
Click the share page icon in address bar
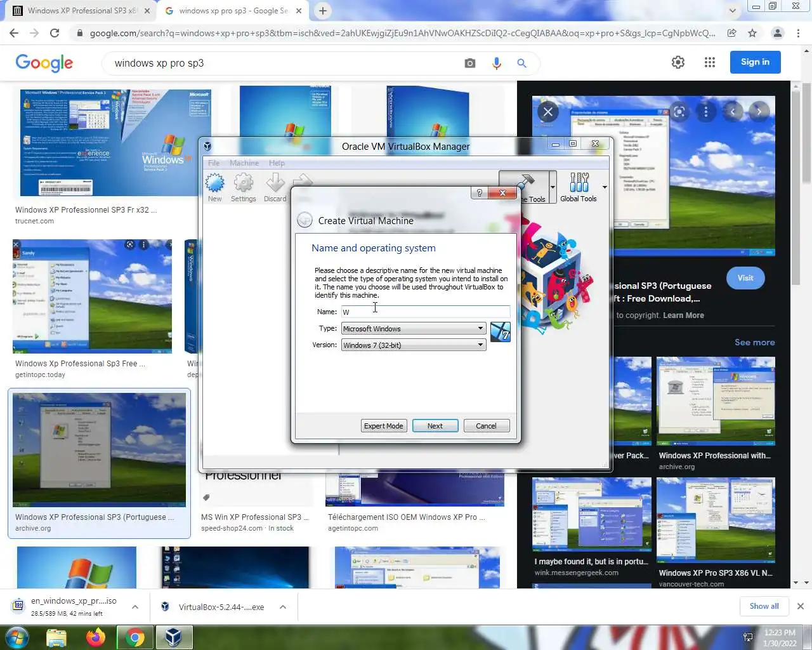tap(731, 33)
